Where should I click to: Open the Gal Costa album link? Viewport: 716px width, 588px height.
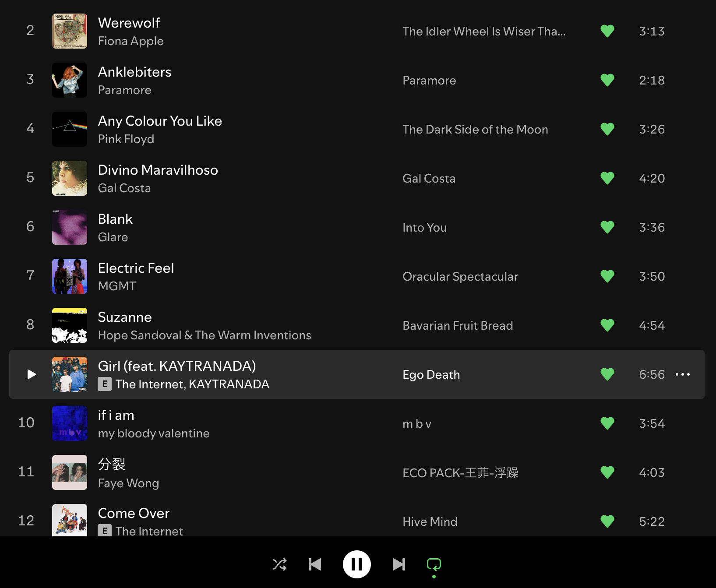click(429, 179)
